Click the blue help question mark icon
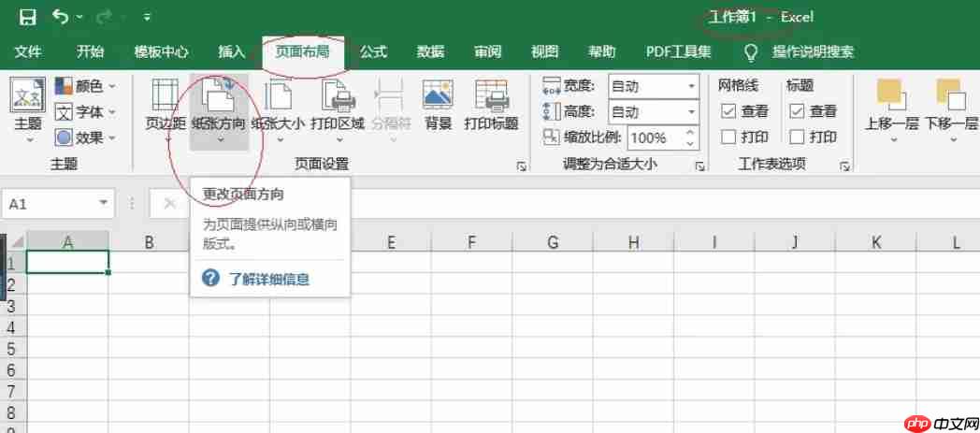 pyautogui.click(x=210, y=278)
